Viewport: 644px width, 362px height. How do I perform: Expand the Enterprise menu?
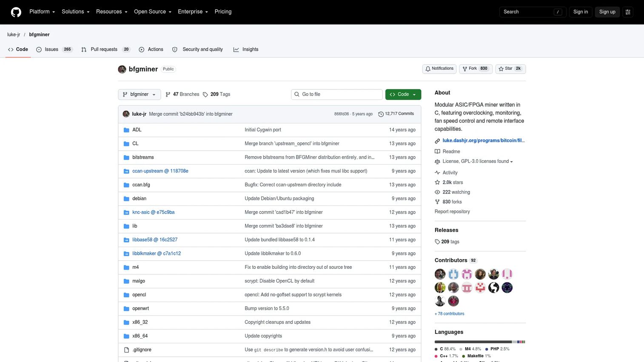click(x=193, y=12)
